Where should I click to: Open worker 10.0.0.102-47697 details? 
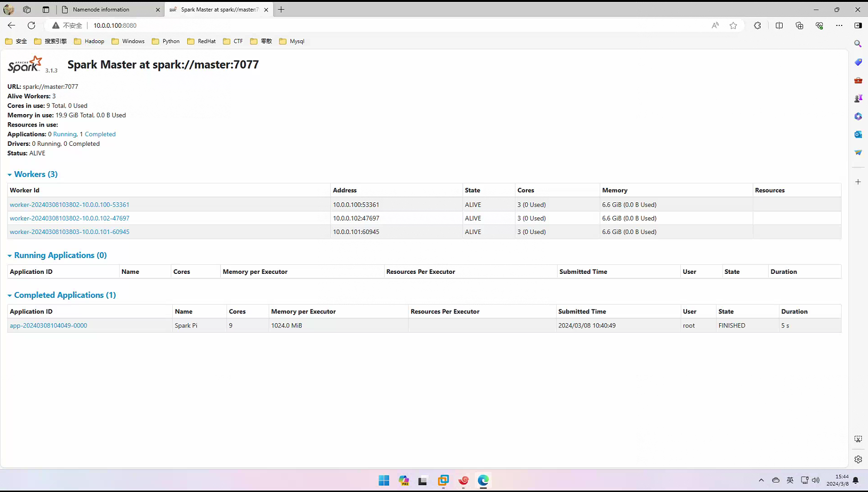point(70,218)
